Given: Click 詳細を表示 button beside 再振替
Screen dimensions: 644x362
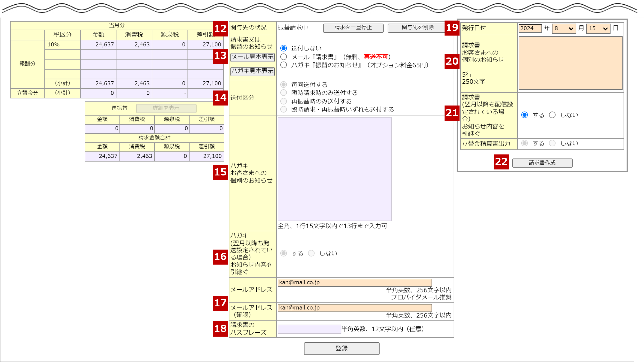Looking at the screenshot, I should [x=166, y=108].
